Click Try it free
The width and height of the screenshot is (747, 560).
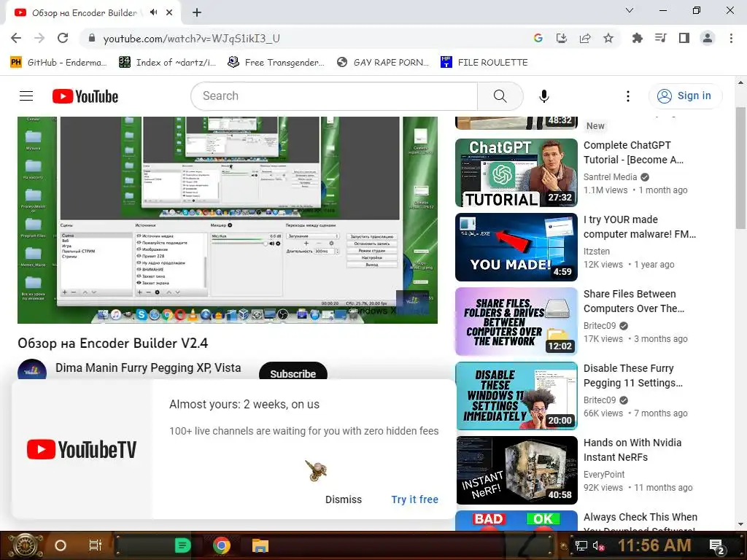[414, 499]
